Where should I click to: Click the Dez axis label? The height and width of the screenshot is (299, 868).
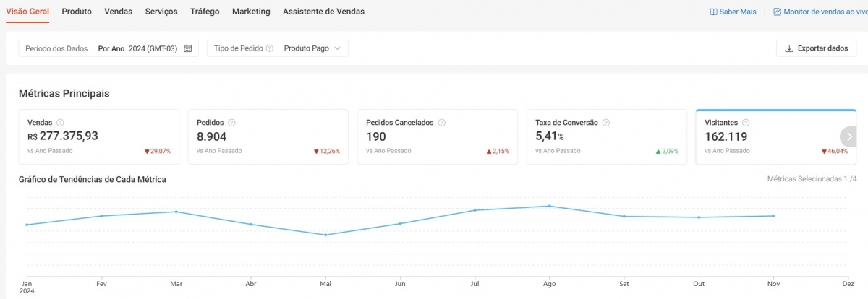848,284
